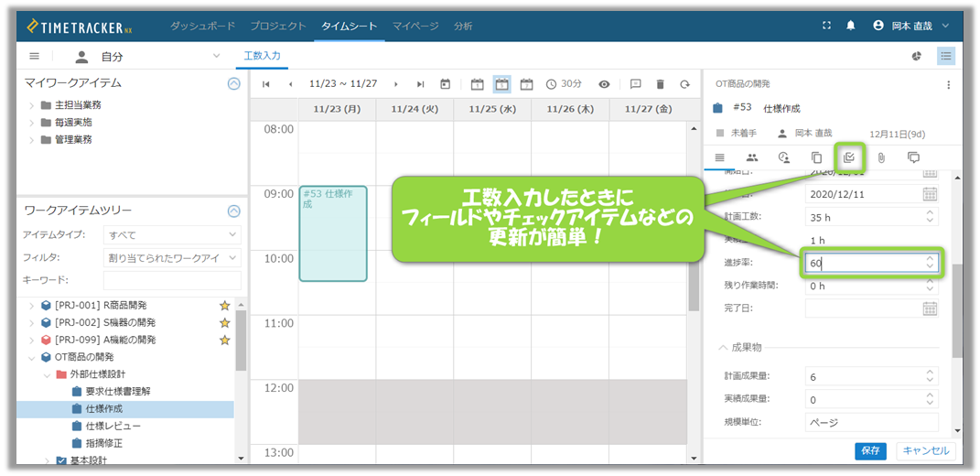Change the 30分 time interval
Image resolution: width=980 pixels, height=476 pixels.
tap(564, 84)
